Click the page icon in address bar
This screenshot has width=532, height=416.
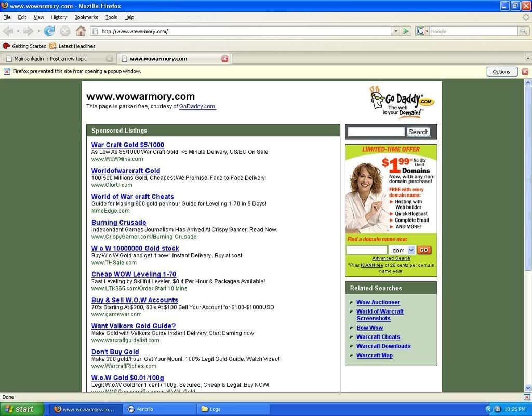click(96, 31)
